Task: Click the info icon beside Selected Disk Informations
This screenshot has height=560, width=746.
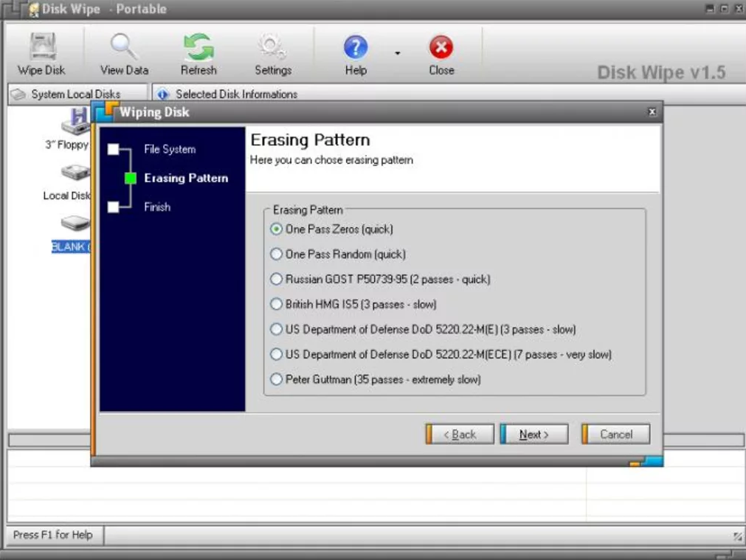Action: tap(163, 94)
